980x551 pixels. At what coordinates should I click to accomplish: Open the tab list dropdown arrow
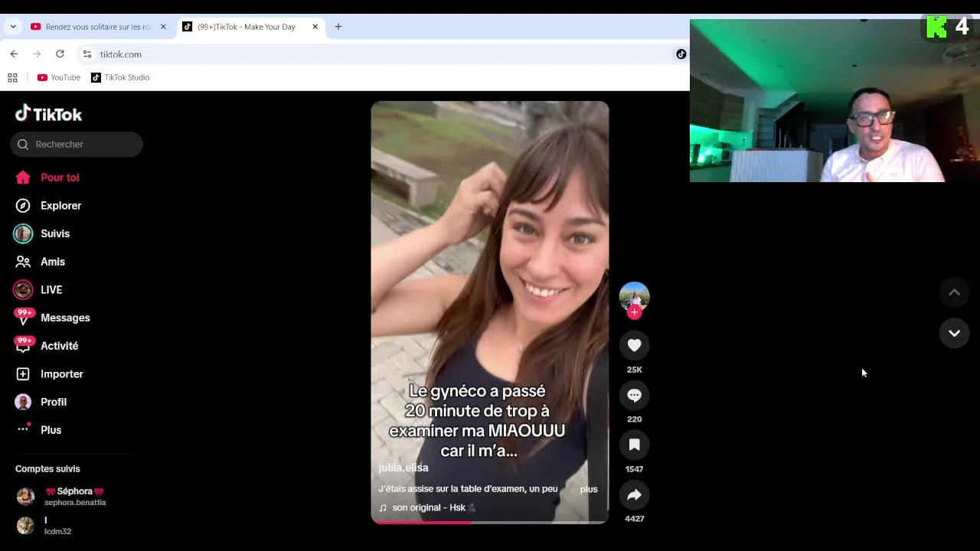(13, 27)
